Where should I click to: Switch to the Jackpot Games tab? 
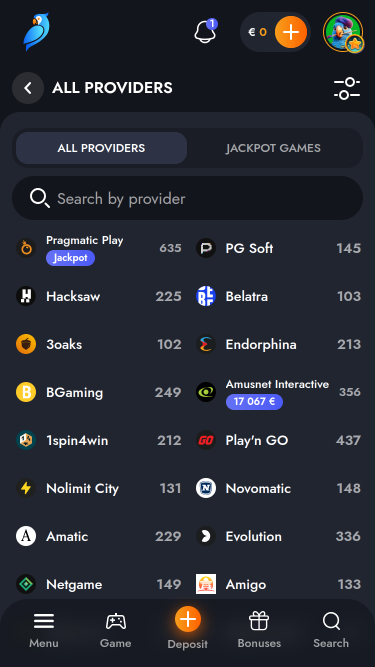[x=273, y=148]
